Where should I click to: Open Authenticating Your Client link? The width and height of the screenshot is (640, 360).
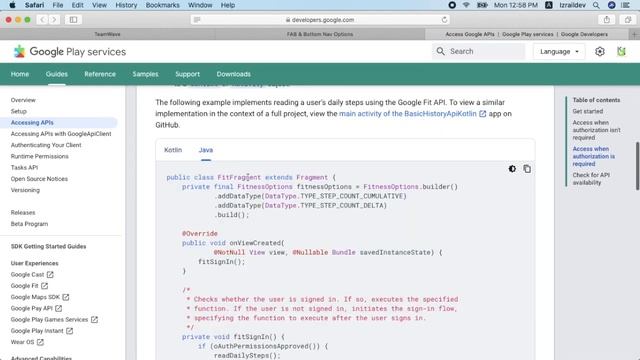(x=46, y=145)
